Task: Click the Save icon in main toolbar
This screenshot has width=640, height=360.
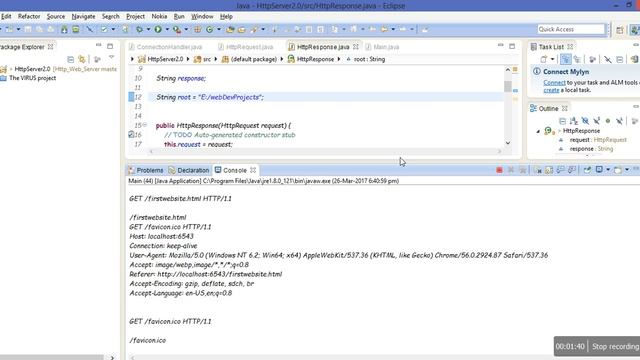Action: (28, 29)
